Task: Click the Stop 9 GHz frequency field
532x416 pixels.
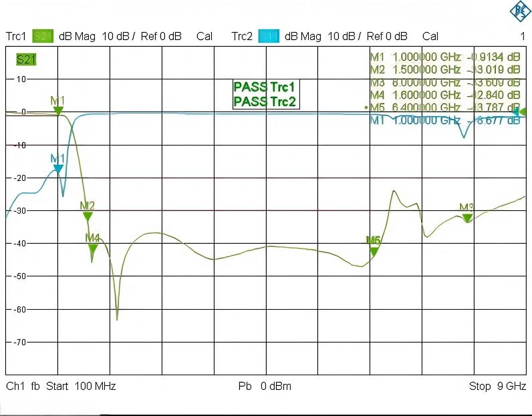Action: [x=497, y=387]
